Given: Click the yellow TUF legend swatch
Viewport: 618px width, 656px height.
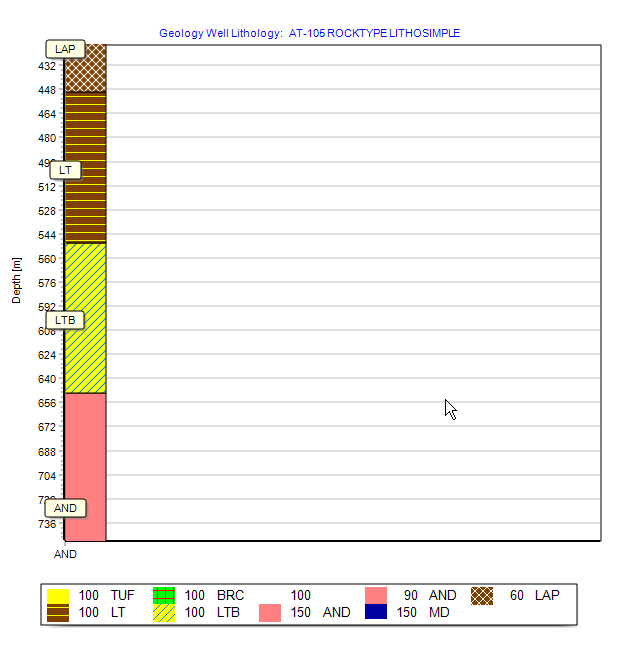Looking at the screenshot, I should 58,596.
